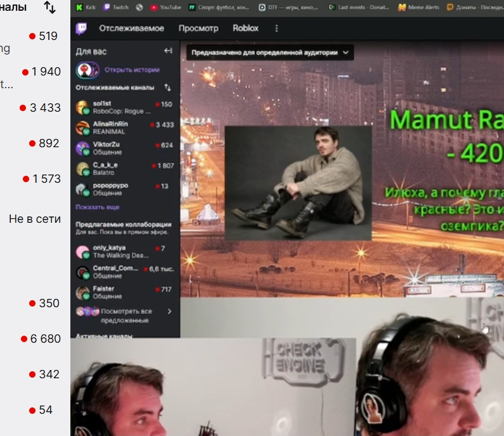Viewport: 504px width, 436px height.
Task: Open popoppypo channel avatar
Action: click(82, 190)
